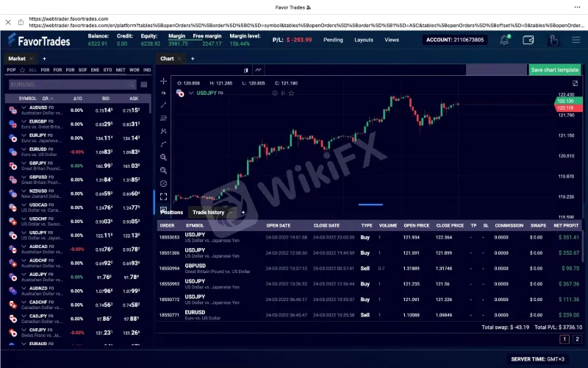588x368 pixels.
Task: Click the search magnifier in Market
Action: point(132,85)
